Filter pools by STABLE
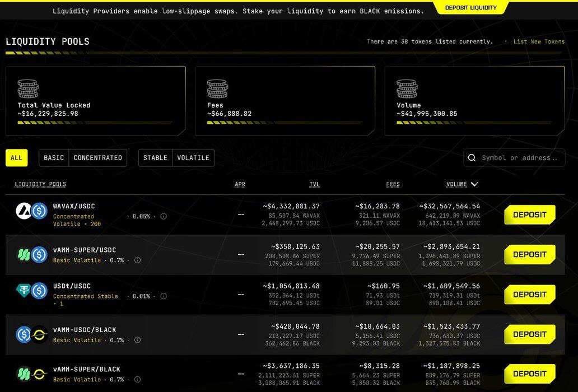Screen dimensions: 578x392 pos(155,158)
